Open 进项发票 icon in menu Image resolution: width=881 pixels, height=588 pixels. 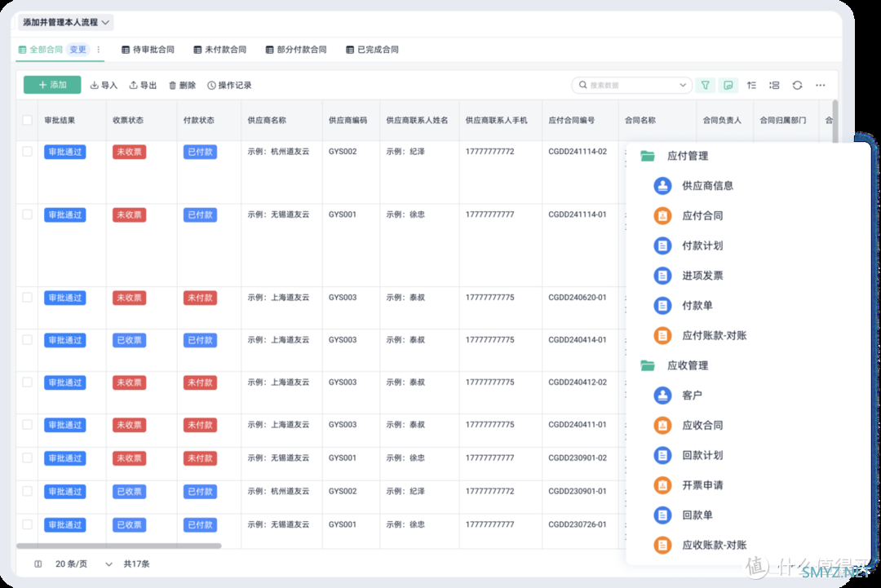point(662,276)
